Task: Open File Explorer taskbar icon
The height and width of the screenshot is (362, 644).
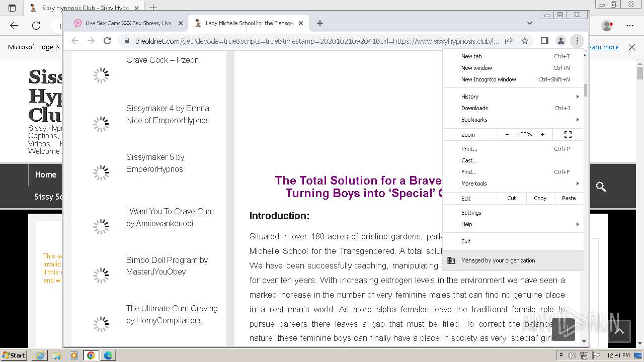Action: coord(57,355)
